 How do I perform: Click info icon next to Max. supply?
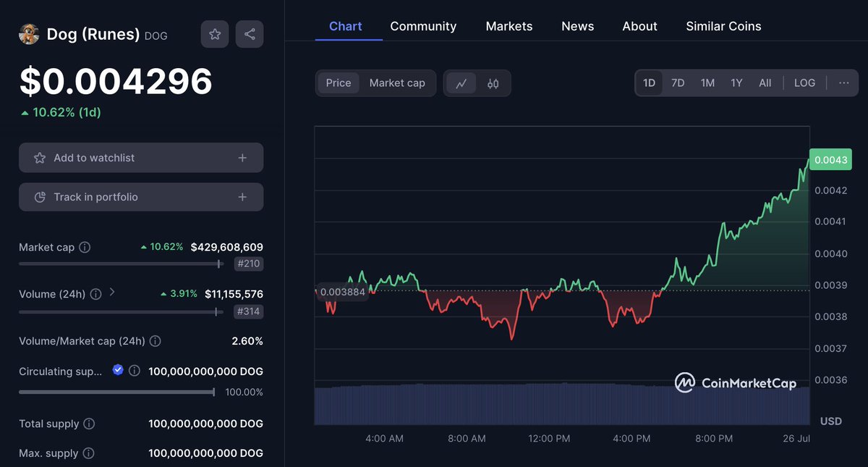pos(88,453)
